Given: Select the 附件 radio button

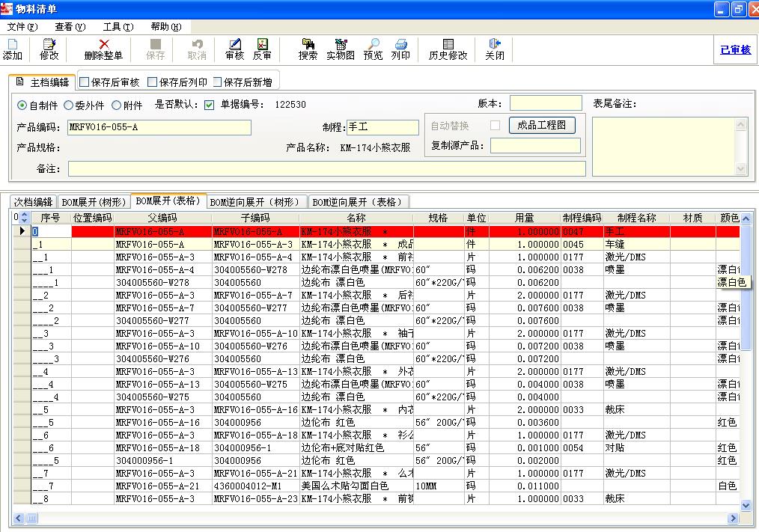Looking at the screenshot, I should tap(116, 105).
